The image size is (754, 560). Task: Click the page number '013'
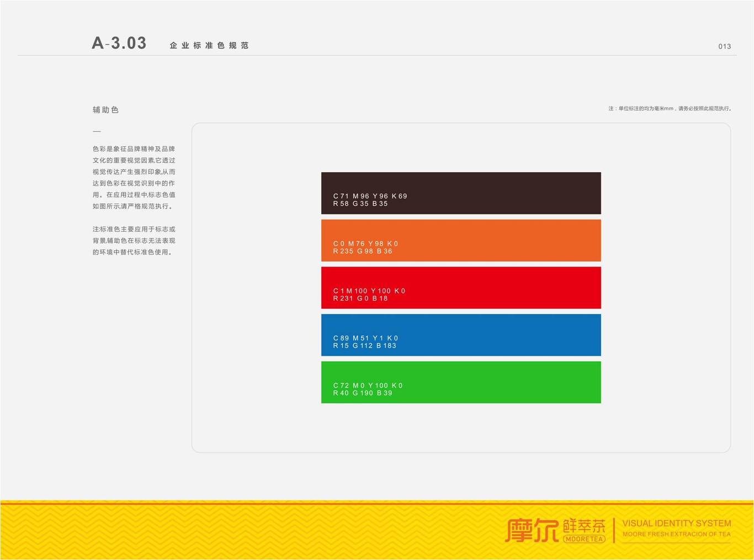coord(725,46)
